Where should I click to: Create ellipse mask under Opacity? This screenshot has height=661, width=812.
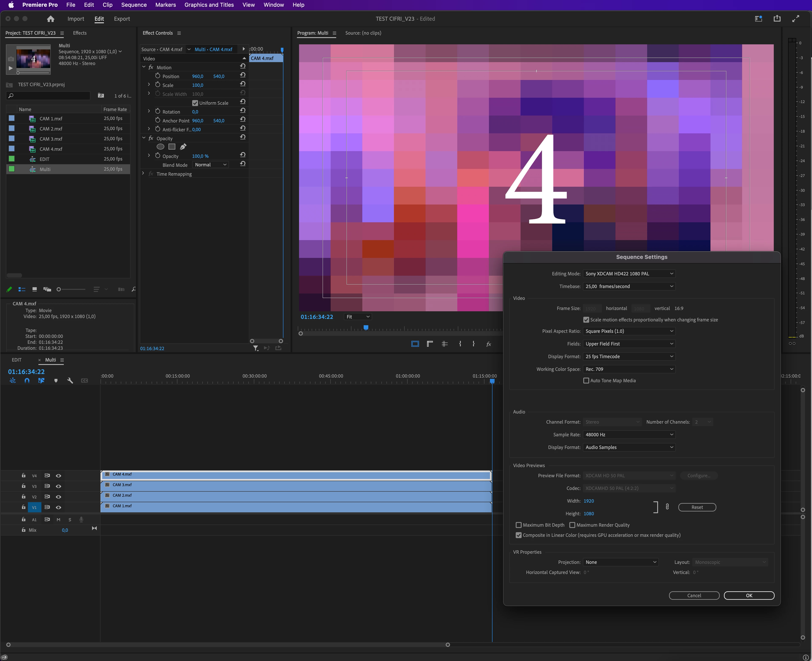pyautogui.click(x=161, y=147)
